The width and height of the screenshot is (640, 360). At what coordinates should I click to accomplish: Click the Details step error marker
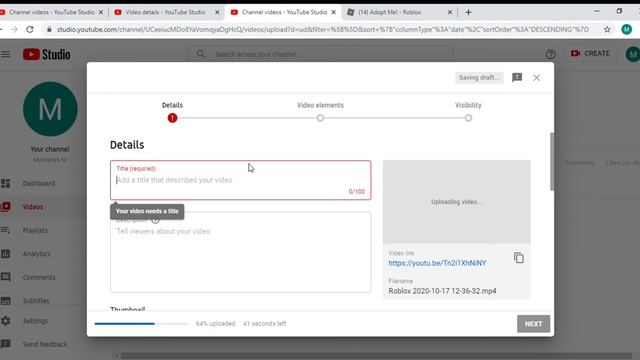click(172, 118)
